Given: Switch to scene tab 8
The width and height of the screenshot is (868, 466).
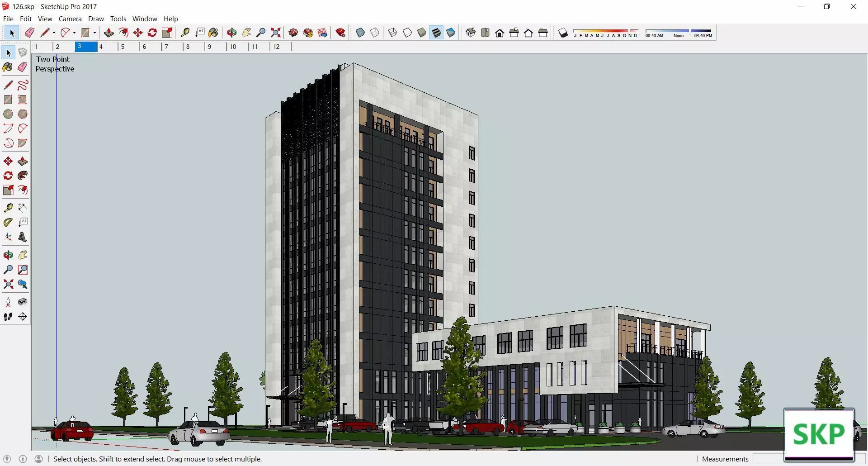Looking at the screenshot, I should coord(194,47).
